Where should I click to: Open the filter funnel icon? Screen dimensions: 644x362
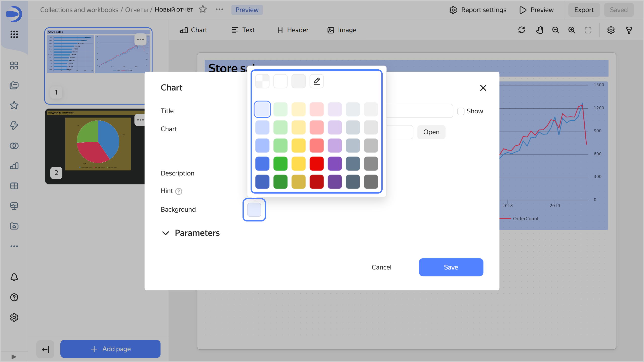[x=629, y=30]
